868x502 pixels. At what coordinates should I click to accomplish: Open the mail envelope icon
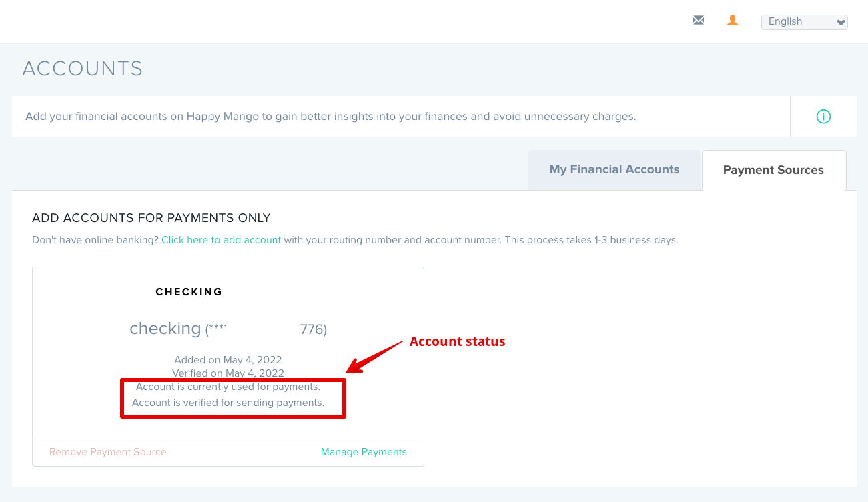coord(699,21)
